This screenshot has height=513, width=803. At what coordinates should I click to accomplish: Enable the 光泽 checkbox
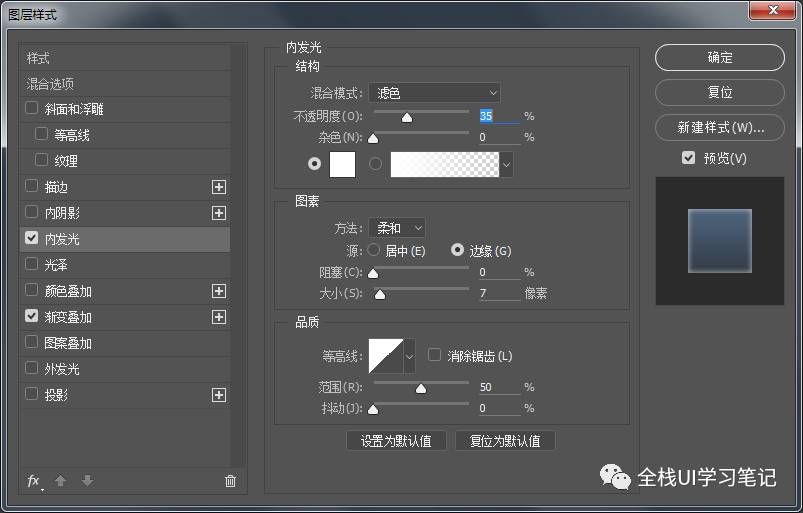point(32,264)
